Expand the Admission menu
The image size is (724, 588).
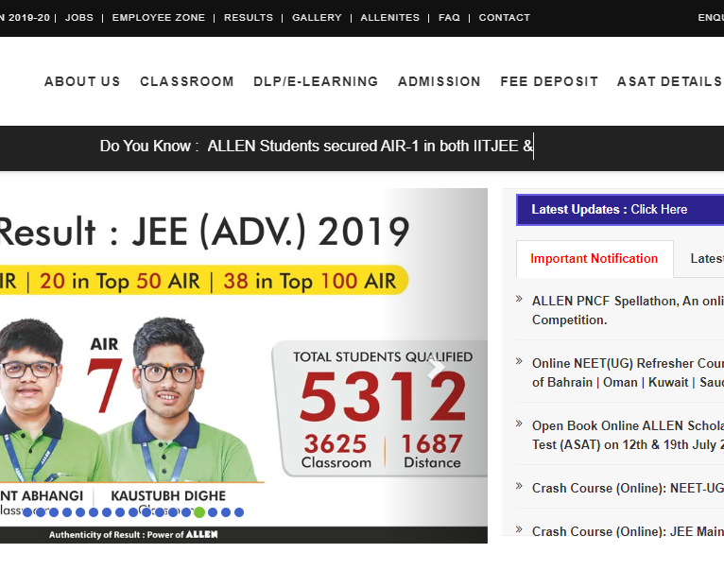440,81
